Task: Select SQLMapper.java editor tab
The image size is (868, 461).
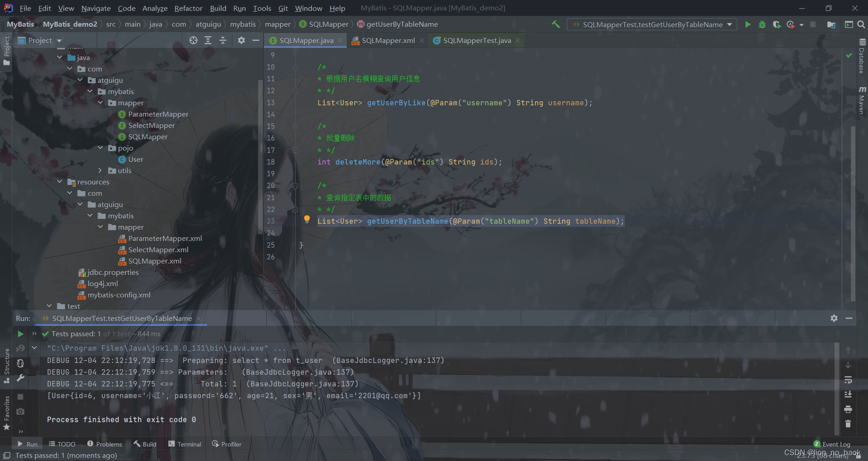Action: pos(306,40)
